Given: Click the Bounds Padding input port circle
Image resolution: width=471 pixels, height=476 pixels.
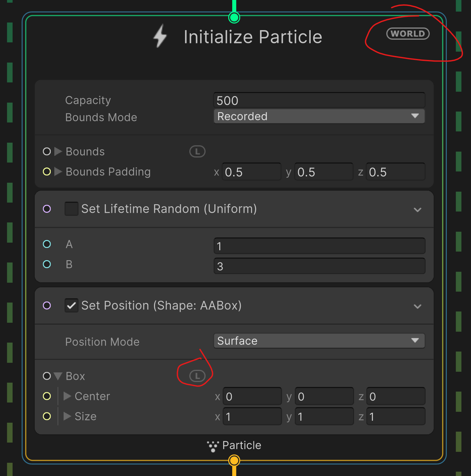Looking at the screenshot, I should (x=47, y=171).
